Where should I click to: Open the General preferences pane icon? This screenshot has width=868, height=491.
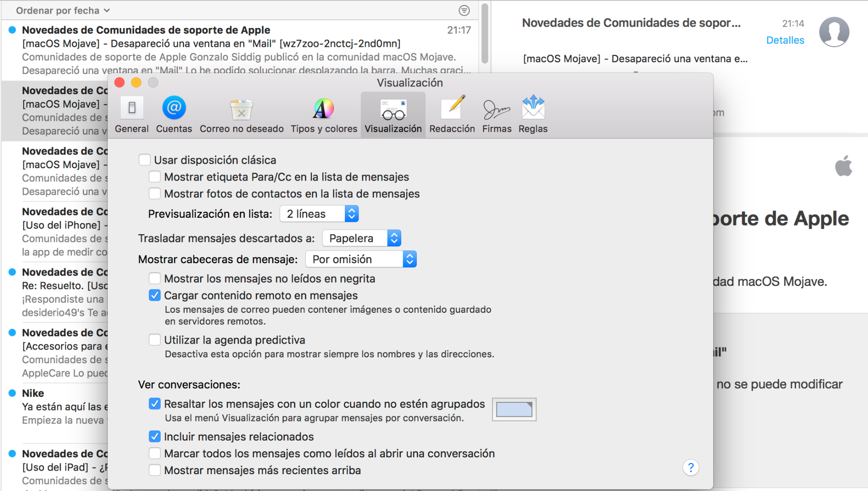[131, 109]
